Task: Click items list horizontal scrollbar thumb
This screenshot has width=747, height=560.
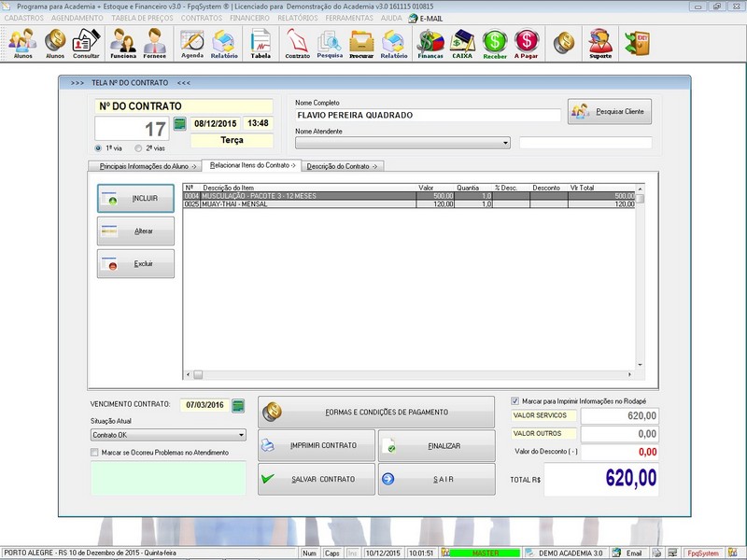Action: tap(198, 375)
